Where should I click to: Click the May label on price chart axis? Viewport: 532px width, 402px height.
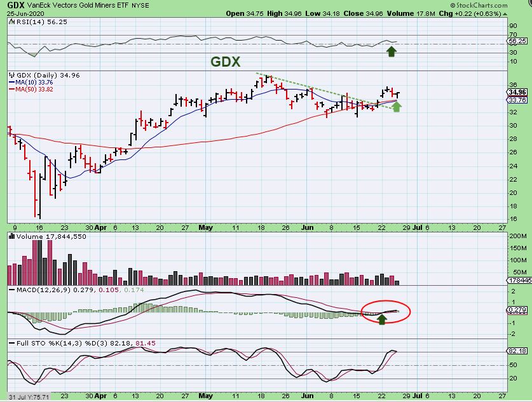click(x=205, y=227)
